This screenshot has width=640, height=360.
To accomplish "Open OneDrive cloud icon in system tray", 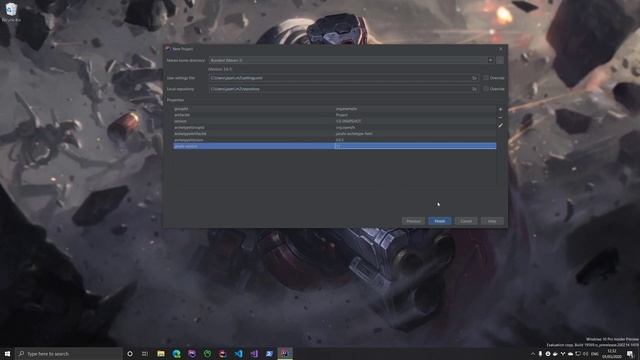I will click(x=571, y=354).
